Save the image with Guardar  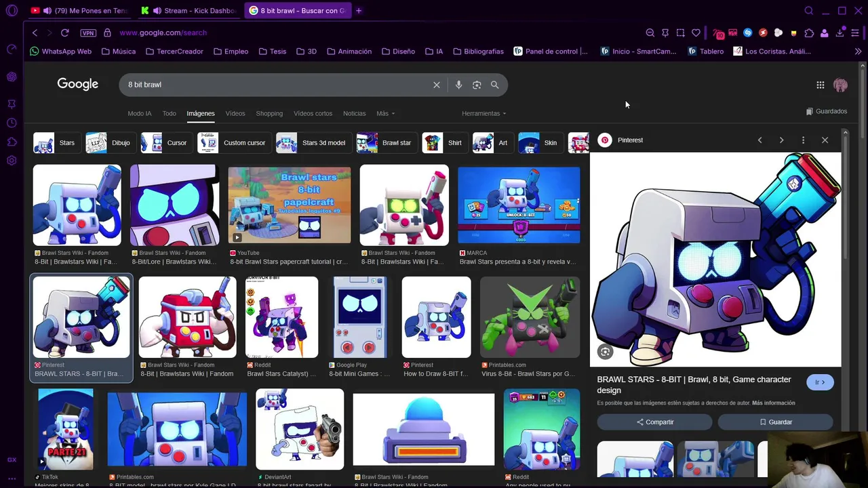point(776,422)
